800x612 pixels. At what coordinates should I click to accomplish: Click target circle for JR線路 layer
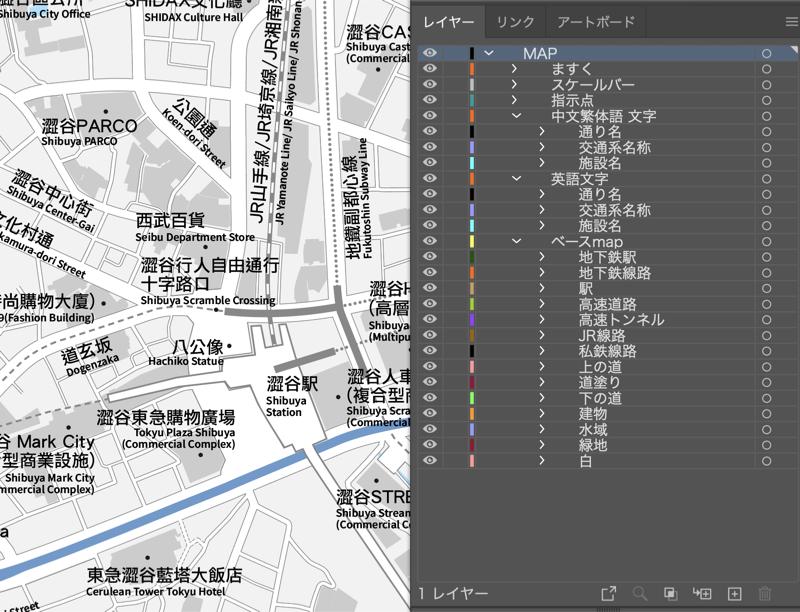click(766, 336)
